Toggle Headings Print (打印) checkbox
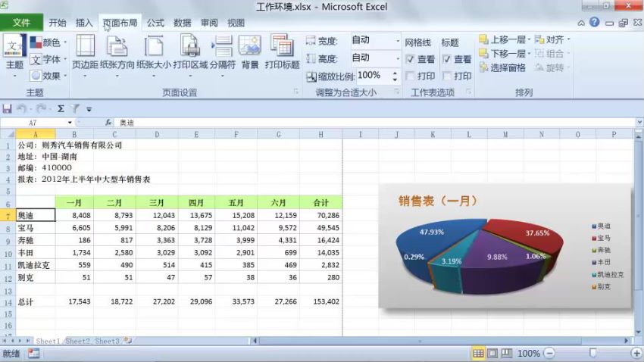Image resolution: width=644 pixels, height=362 pixels. [x=447, y=76]
